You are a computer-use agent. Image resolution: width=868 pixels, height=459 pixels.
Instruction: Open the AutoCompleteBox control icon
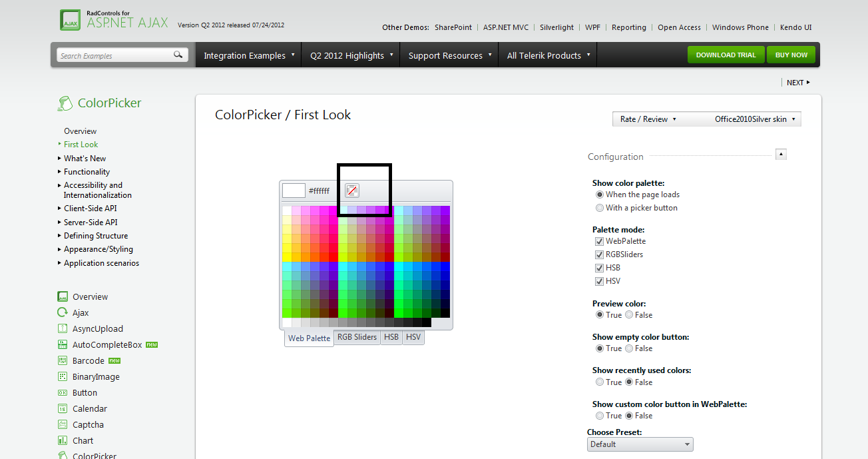(x=63, y=344)
